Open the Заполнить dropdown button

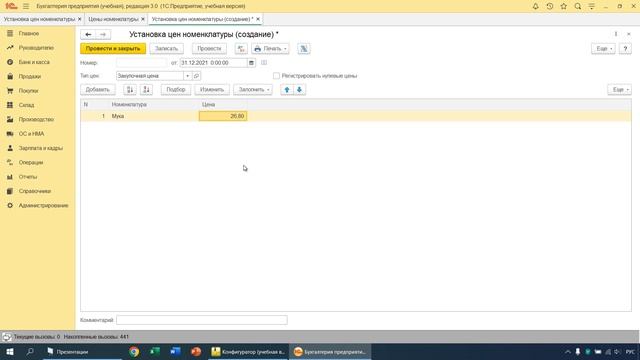253,89
